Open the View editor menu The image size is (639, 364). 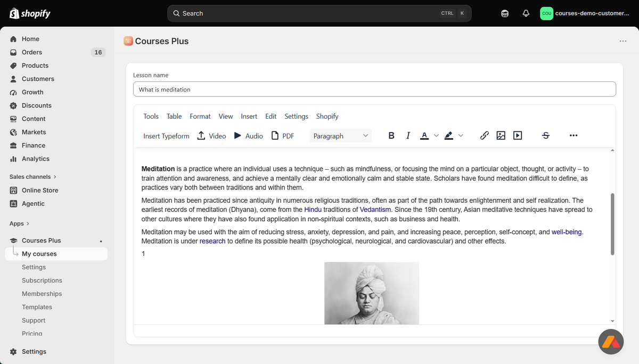pyautogui.click(x=226, y=116)
